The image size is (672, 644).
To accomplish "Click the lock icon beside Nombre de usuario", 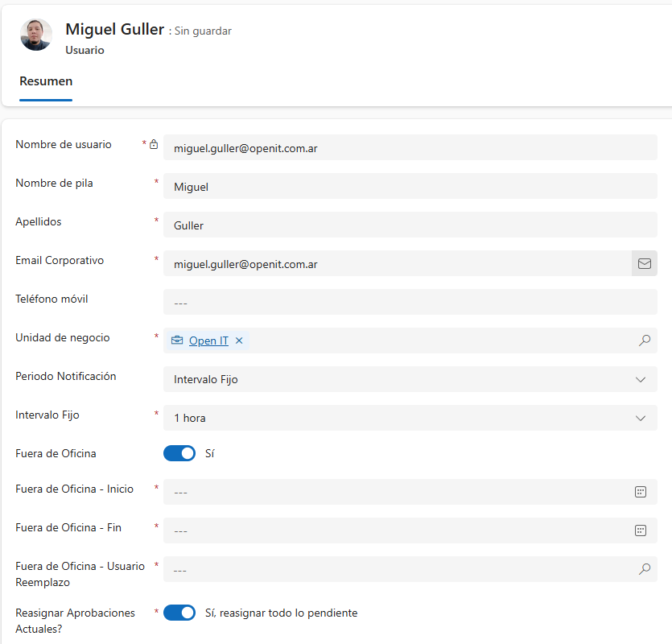I will [154, 145].
